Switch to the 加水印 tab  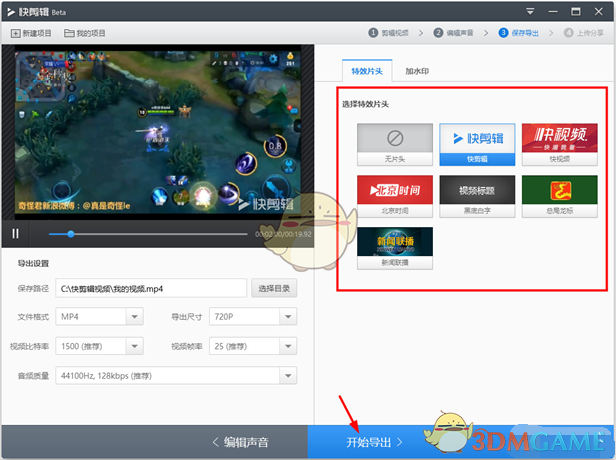click(x=417, y=71)
